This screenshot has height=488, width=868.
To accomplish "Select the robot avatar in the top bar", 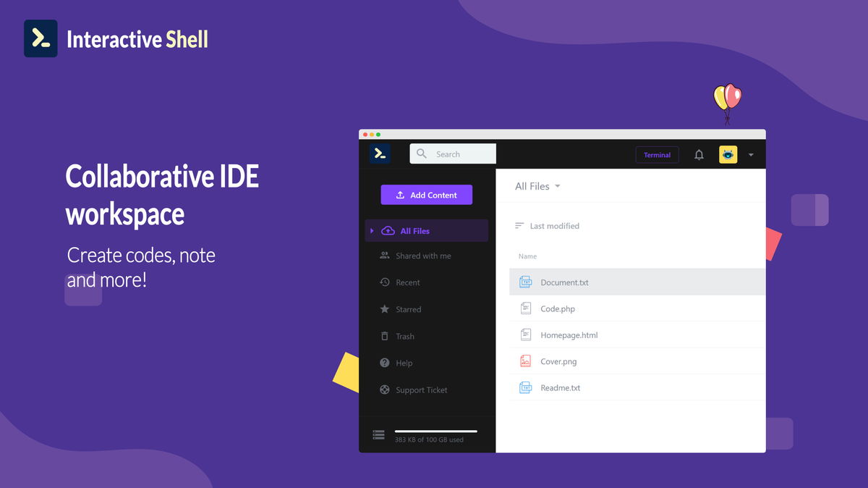I will [727, 154].
